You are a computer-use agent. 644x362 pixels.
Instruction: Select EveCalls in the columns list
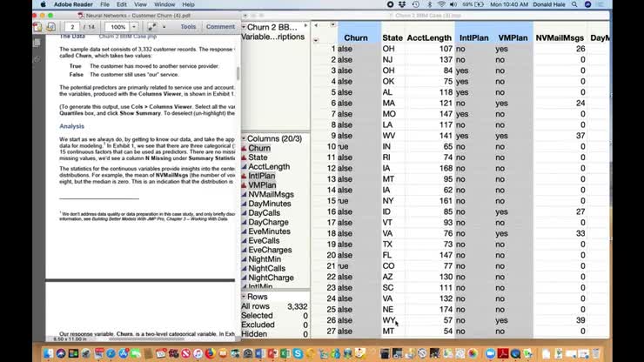click(x=264, y=241)
